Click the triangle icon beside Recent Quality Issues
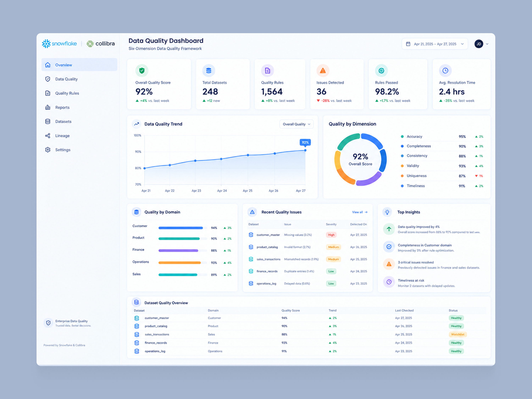The height and width of the screenshot is (399, 532). [x=252, y=212]
